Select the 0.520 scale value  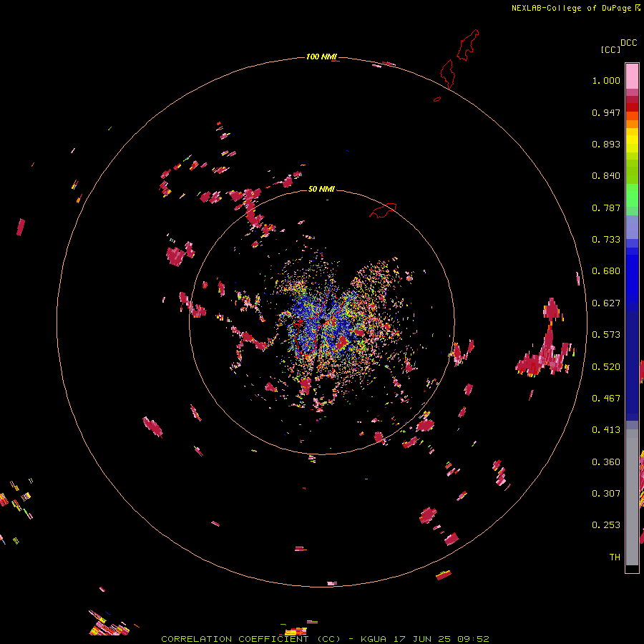tap(606, 367)
